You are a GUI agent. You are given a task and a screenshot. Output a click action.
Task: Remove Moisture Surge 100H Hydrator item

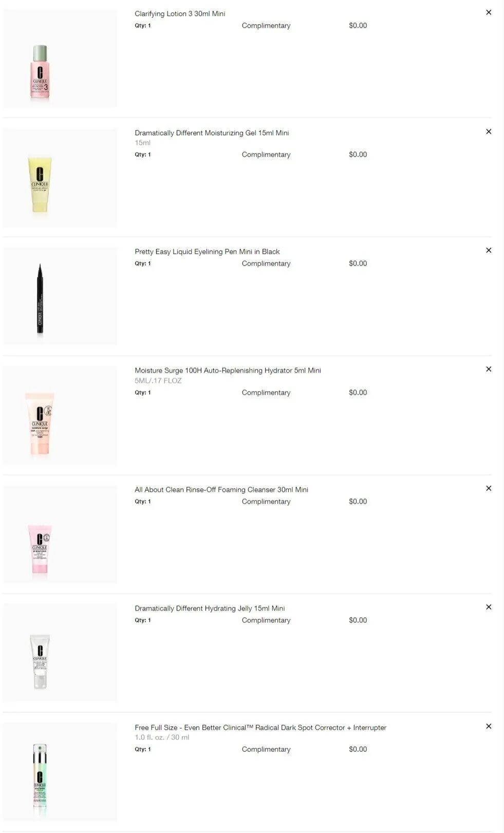coord(489,369)
